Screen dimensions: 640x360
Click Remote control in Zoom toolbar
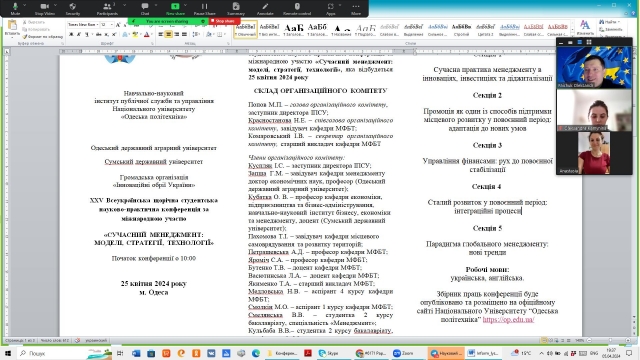(297, 8)
